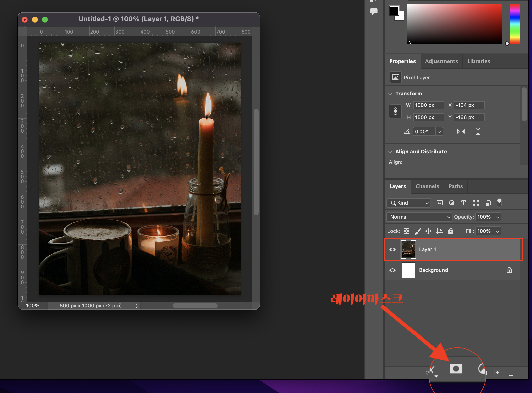
Task: Hide Layer 1 using eye icon
Action: pyautogui.click(x=392, y=249)
